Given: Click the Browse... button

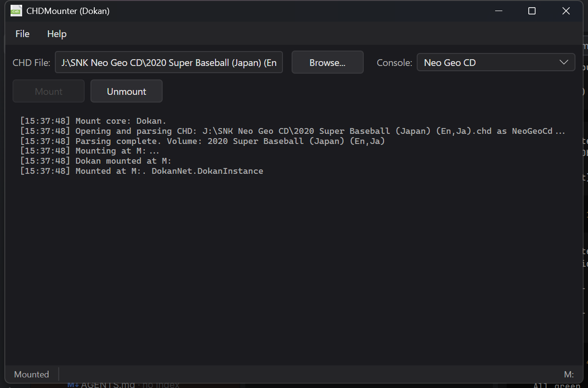Looking at the screenshot, I should tap(328, 63).
